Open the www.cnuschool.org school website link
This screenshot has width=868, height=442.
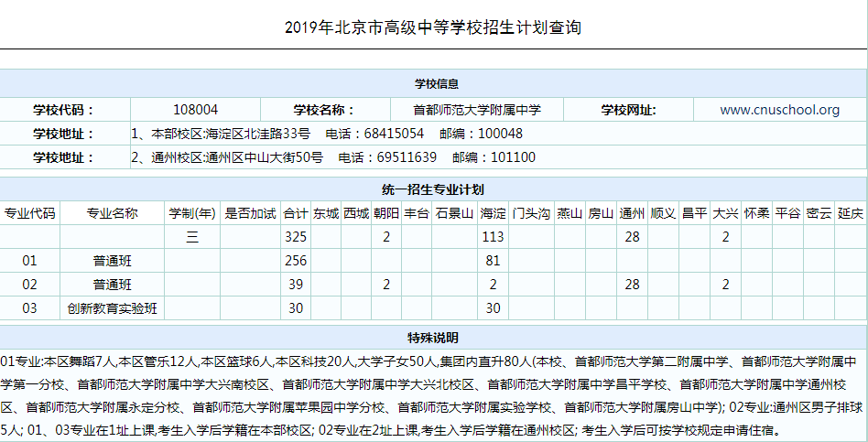[x=779, y=110]
